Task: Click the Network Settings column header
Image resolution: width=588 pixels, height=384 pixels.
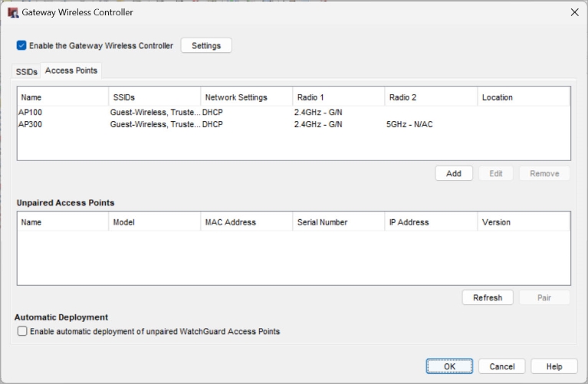Action: [x=246, y=97]
